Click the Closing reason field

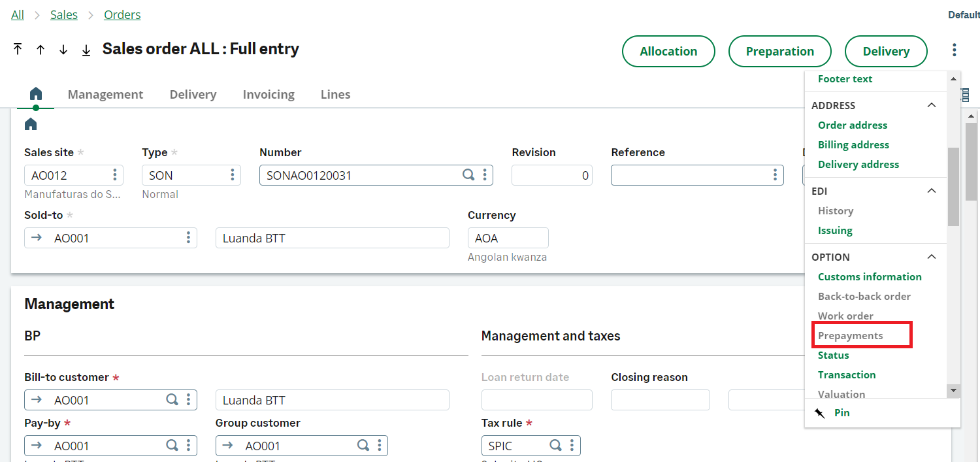click(661, 400)
